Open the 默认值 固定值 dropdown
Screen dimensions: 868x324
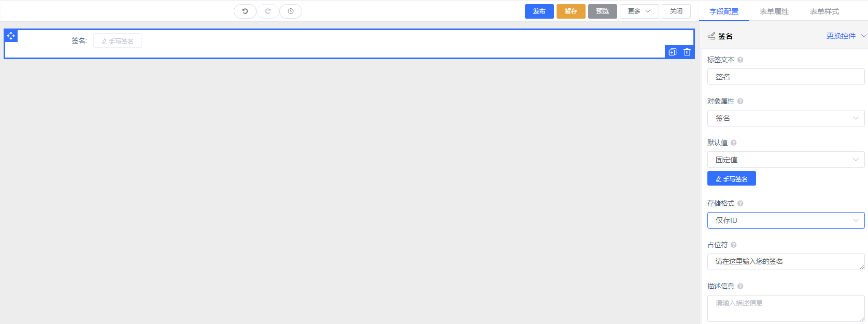click(x=786, y=160)
